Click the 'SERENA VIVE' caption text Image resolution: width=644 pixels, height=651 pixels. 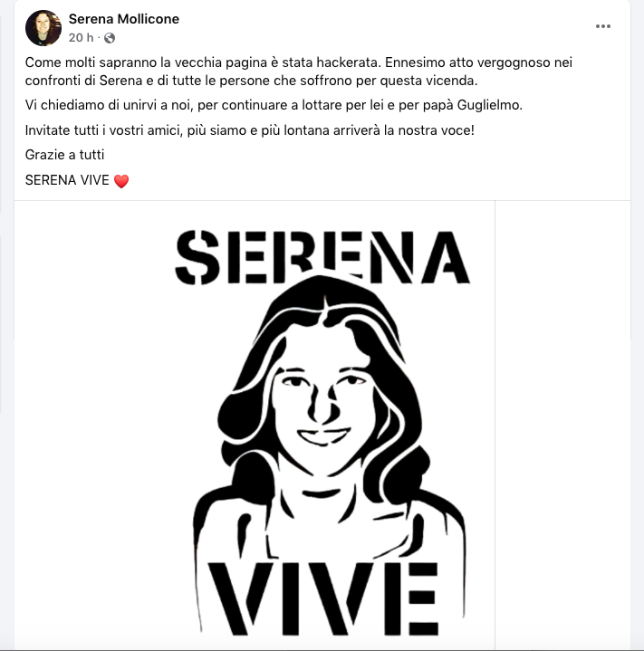pyautogui.click(x=67, y=180)
